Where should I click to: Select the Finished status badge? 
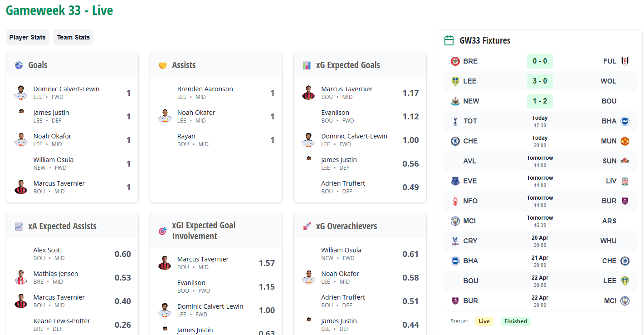point(516,321)
